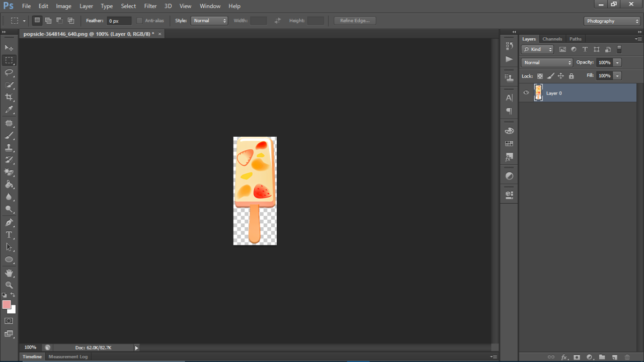The height and width of the screenshot is (362, 644).
Task: Select the Eraser tool
Action: coord(9,172)
